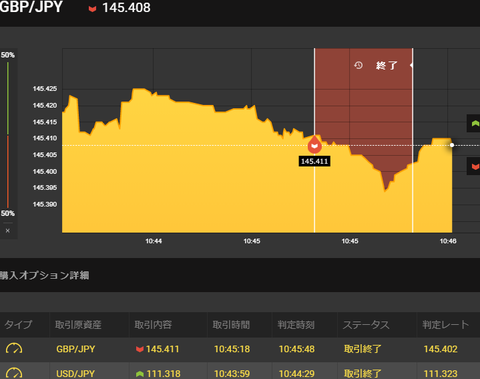Click judgment rate 145.402
Screen dimensions: 480x379
440,349
